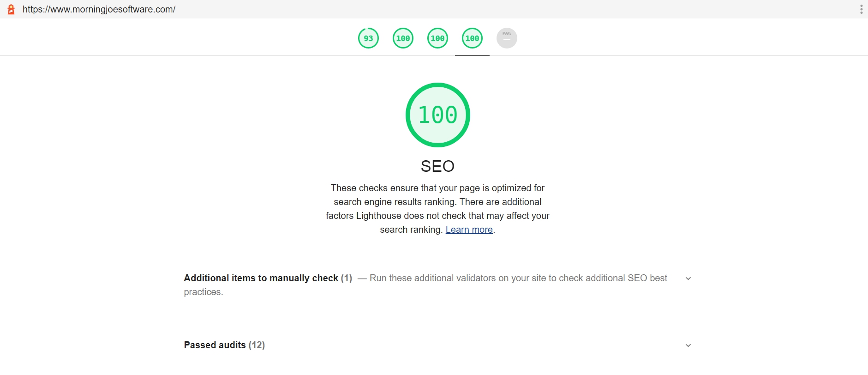Click the morningjoesoftware.com URL text
The width and height of the screenshot is (868, 375).
point(99,9)
